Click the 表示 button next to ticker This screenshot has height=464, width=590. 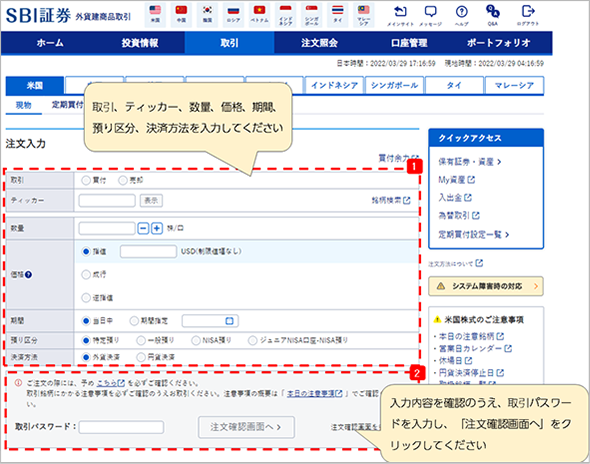click(151, 201)
